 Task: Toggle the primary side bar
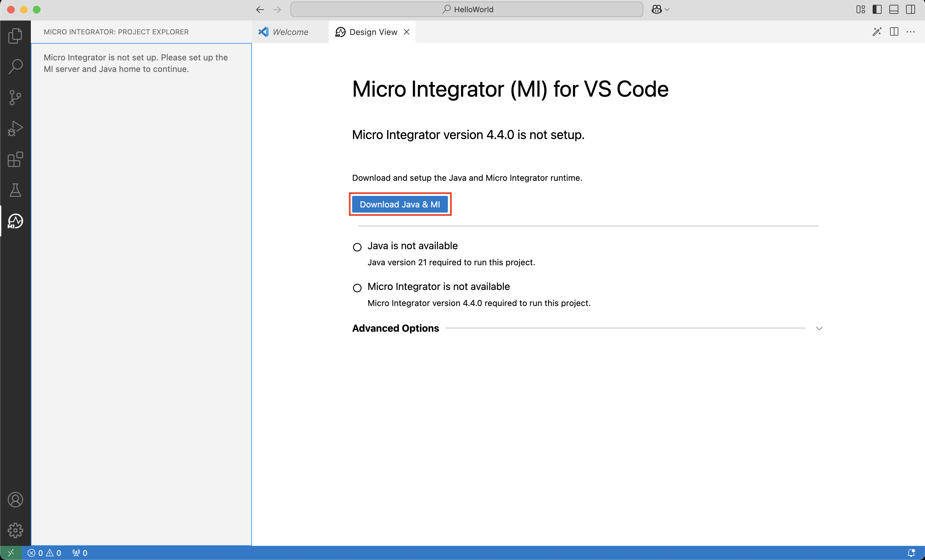click(877, 9)
